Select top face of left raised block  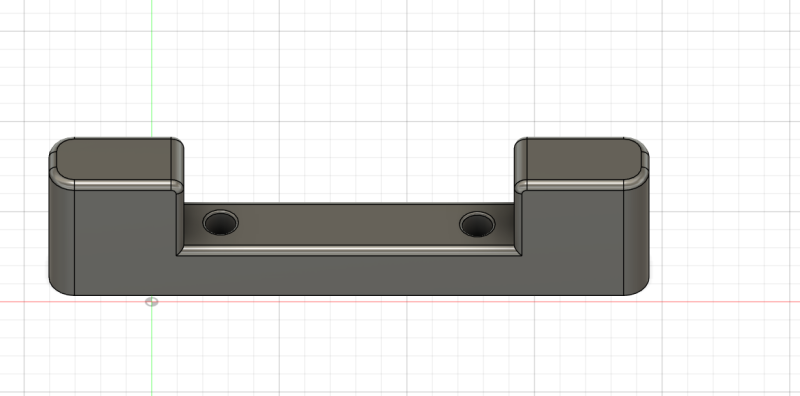(115, 158)
